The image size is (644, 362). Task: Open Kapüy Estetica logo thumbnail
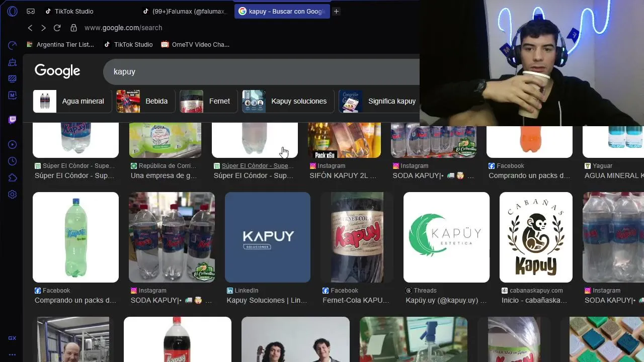(446, 237)
